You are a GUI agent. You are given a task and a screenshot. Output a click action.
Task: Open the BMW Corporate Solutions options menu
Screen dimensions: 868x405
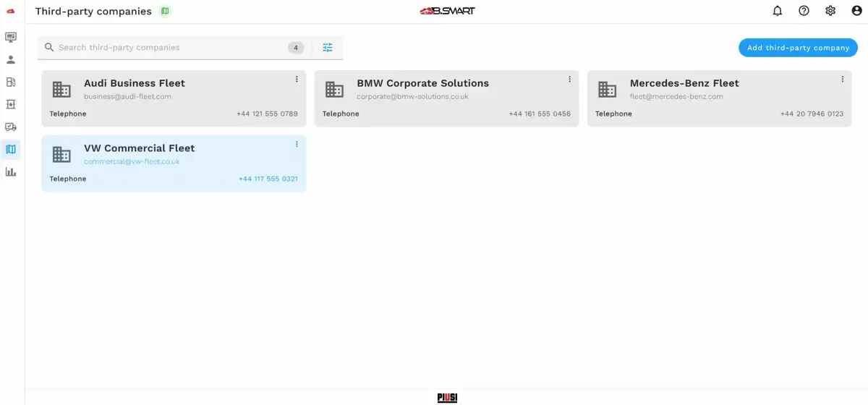pos(569,79)
